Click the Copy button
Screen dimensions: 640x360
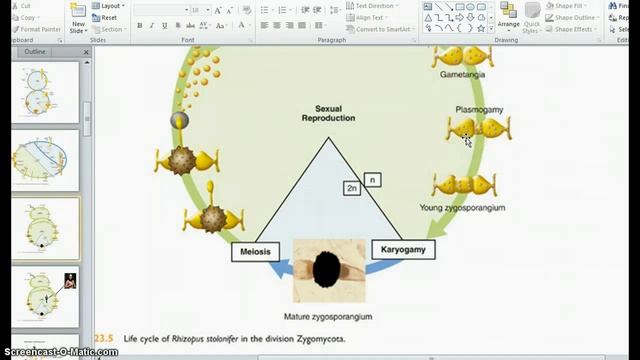click(x=24, y=18)
